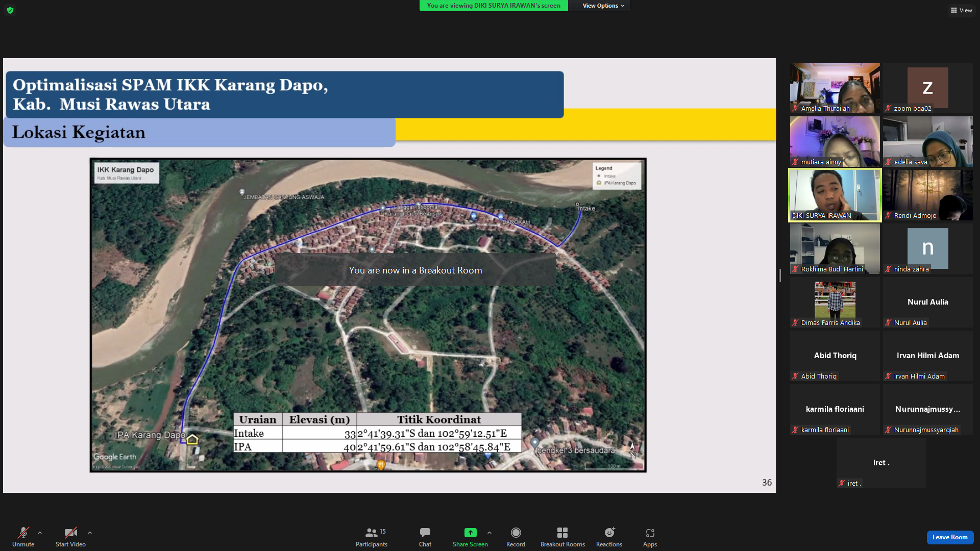This screenshot has width=980, height=551.
Task: Unmute the microphone
Action: point(23,537)
